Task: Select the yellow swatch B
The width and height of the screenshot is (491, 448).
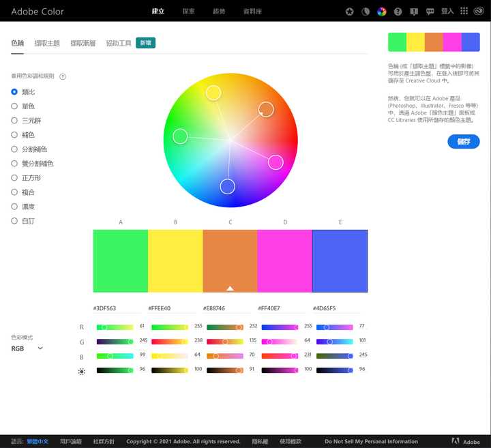Action: pyautogui.click(x=175, y=260)
